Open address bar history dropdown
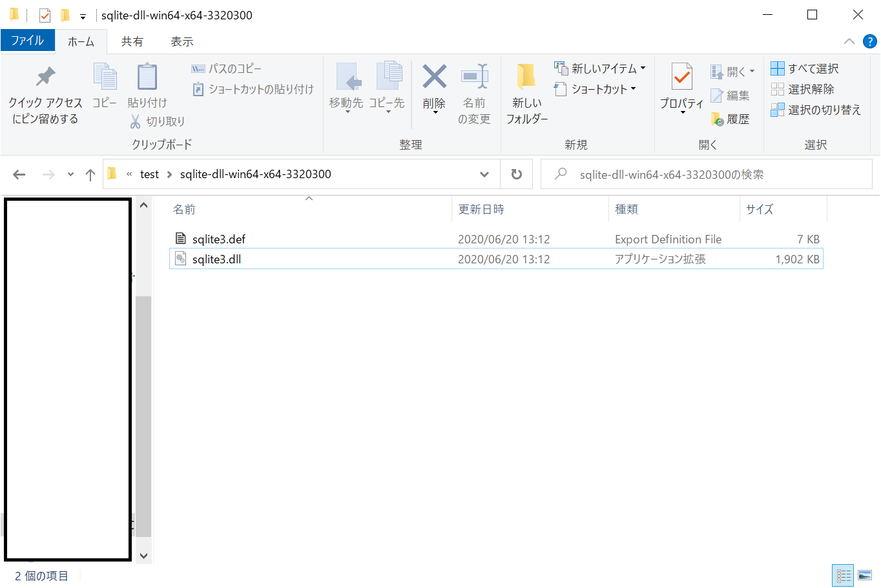The width and height of the screenshot is (881, 588). (x=484, y=174)
